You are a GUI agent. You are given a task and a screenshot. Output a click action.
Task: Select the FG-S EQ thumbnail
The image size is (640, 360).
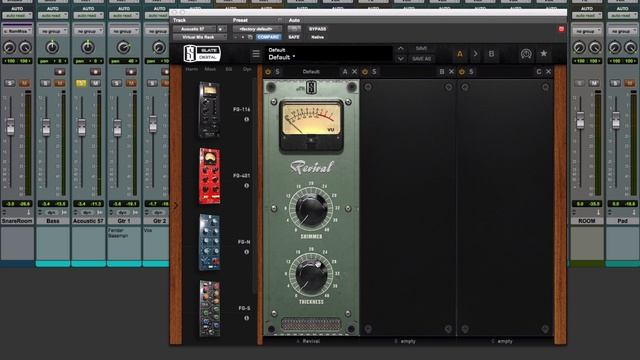209,308
